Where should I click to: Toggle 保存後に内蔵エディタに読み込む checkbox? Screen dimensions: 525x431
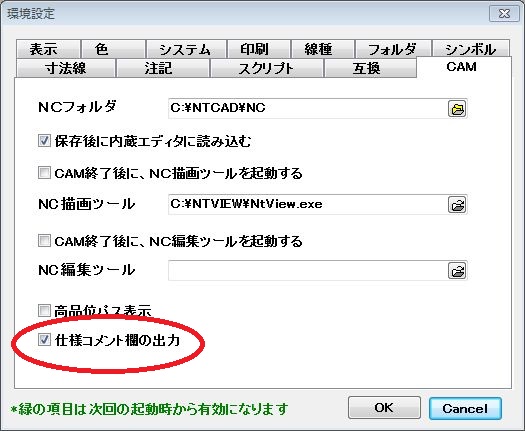click(x=44, y=141)
